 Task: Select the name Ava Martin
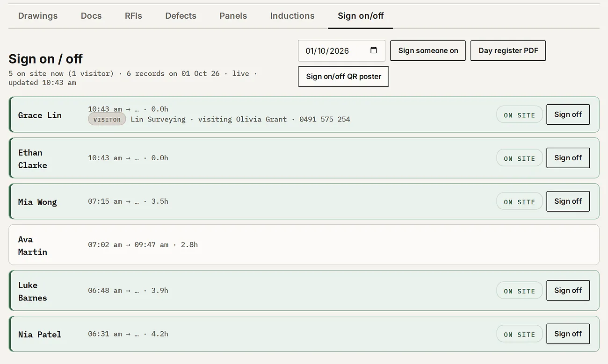coord(33,246)
